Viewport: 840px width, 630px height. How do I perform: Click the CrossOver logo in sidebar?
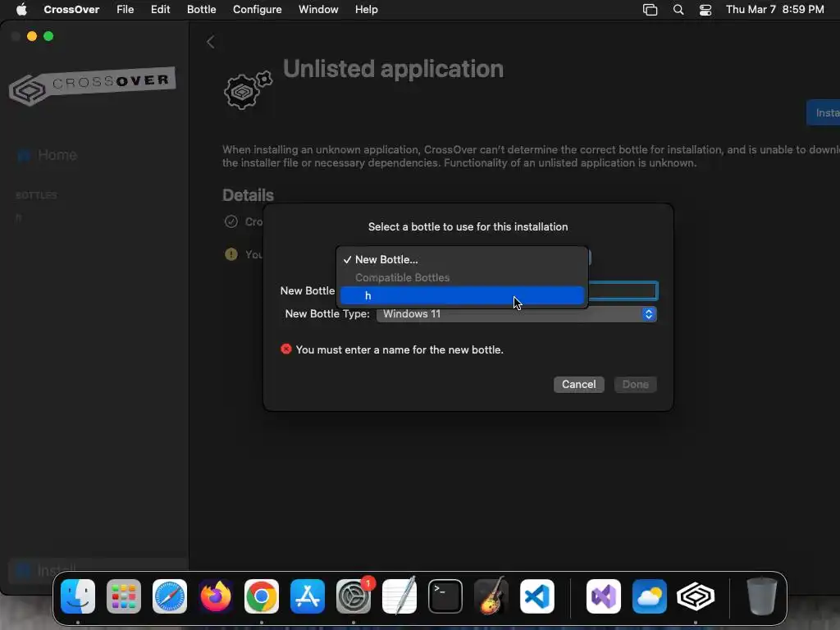[92, 85]
